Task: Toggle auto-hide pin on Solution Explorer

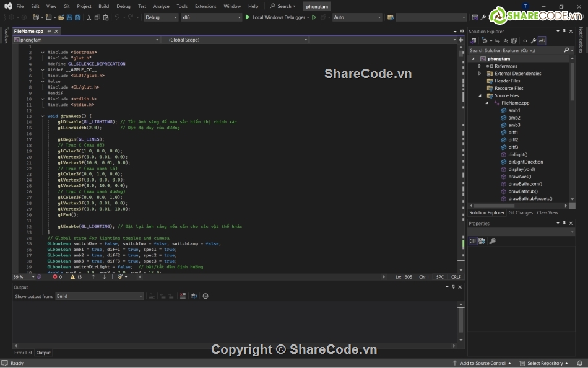Action: pos(564,31)
